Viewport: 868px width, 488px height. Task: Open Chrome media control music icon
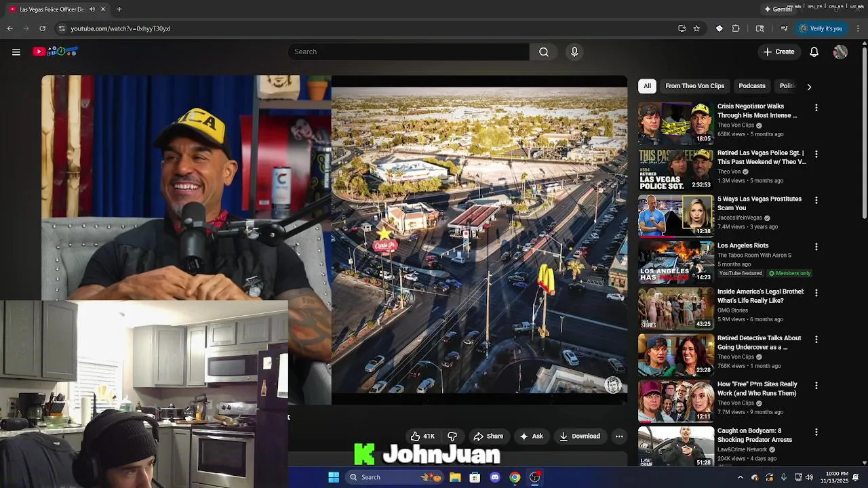[784, 28]
